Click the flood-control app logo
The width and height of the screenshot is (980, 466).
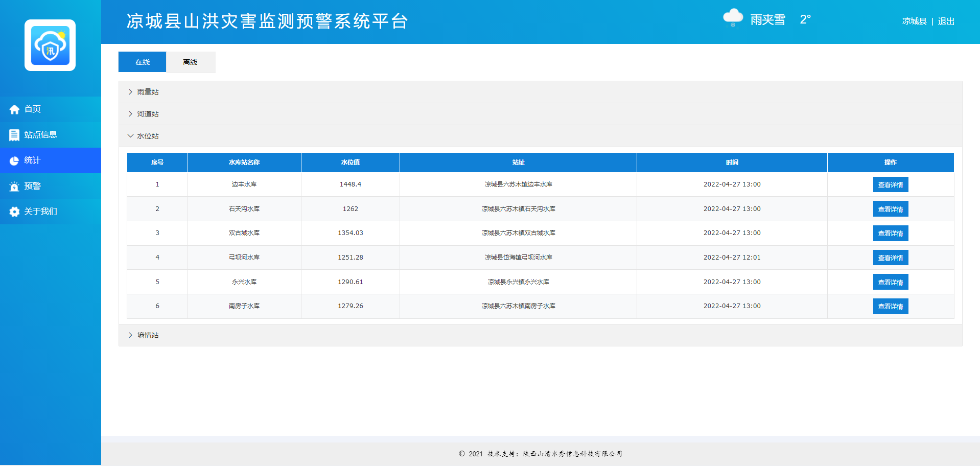point(50,45)
